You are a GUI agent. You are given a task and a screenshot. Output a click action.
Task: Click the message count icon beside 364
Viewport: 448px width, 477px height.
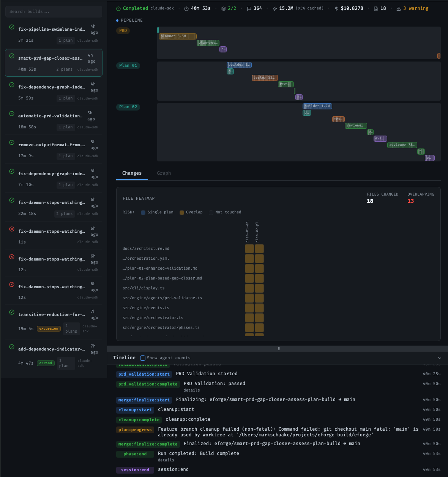coord(249,8)
